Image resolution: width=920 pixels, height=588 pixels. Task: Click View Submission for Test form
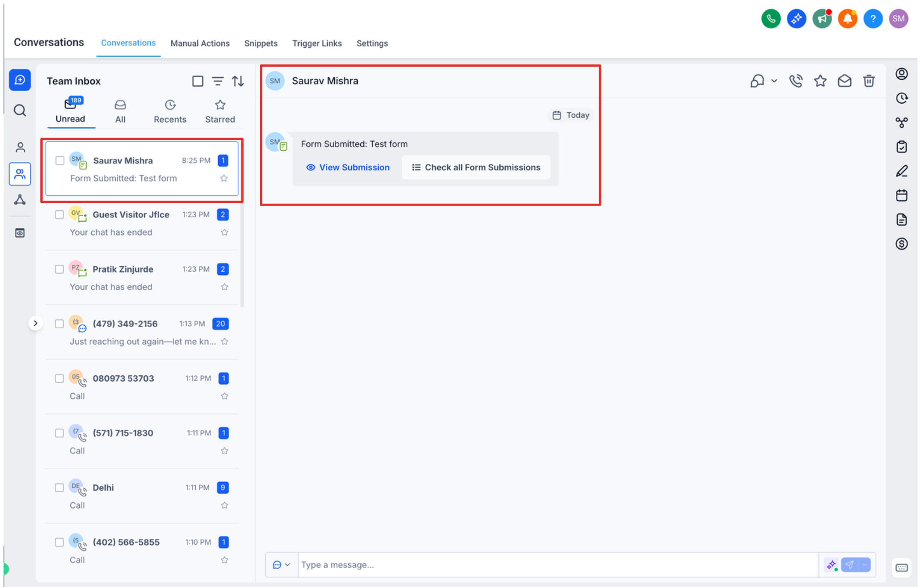coord(348,167)
